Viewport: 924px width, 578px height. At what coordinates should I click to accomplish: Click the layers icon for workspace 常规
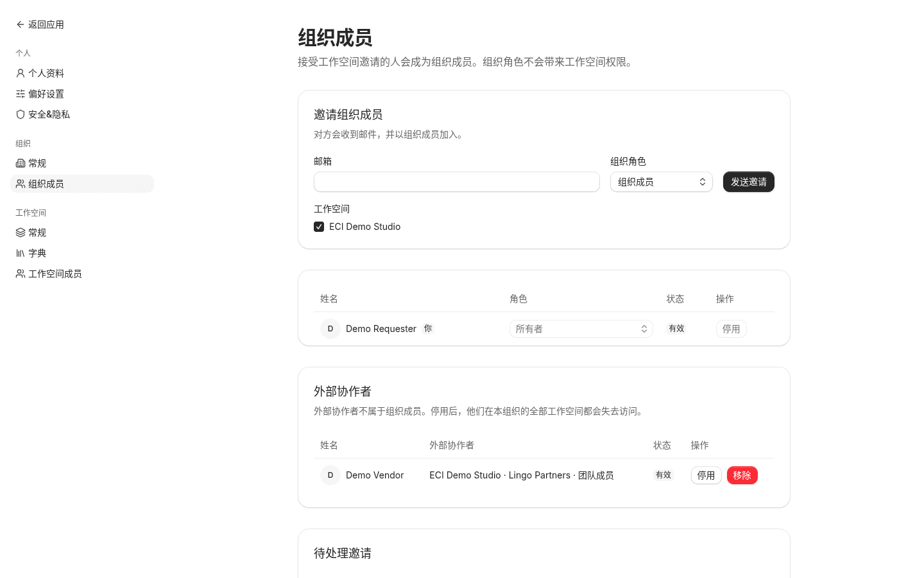pos(21,232)
